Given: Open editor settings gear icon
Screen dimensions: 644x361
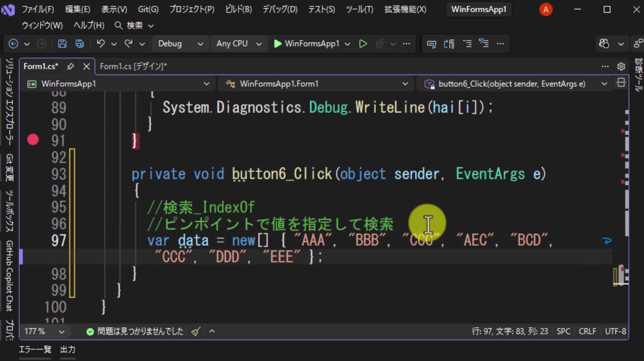Looking at the screenshot, I should (x=621, y=66).
